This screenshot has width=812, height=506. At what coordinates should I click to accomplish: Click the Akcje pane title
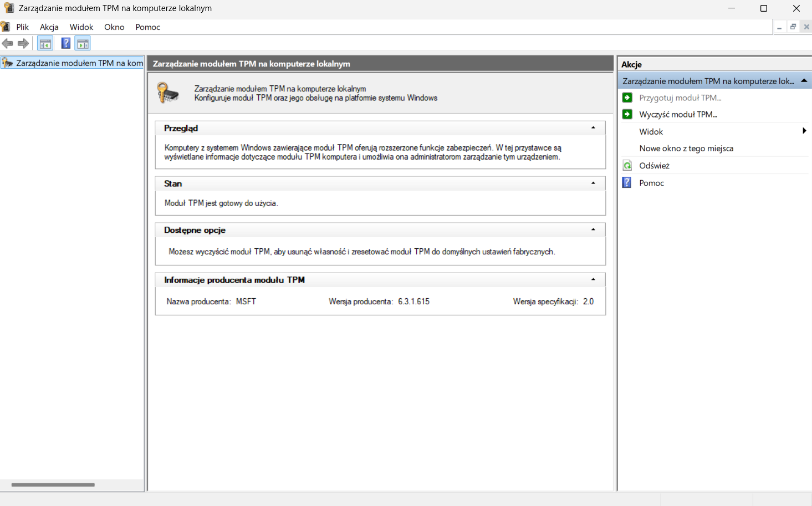[x=631, y=64]
